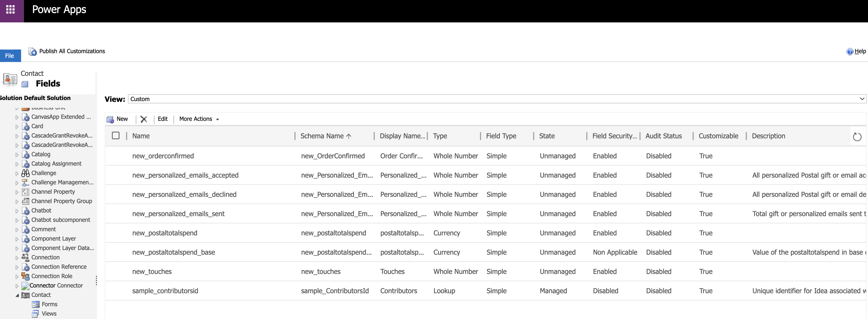The height and width of the screenshot is (319, 868).
Task: Open the File menu tab
Action: 10,56
